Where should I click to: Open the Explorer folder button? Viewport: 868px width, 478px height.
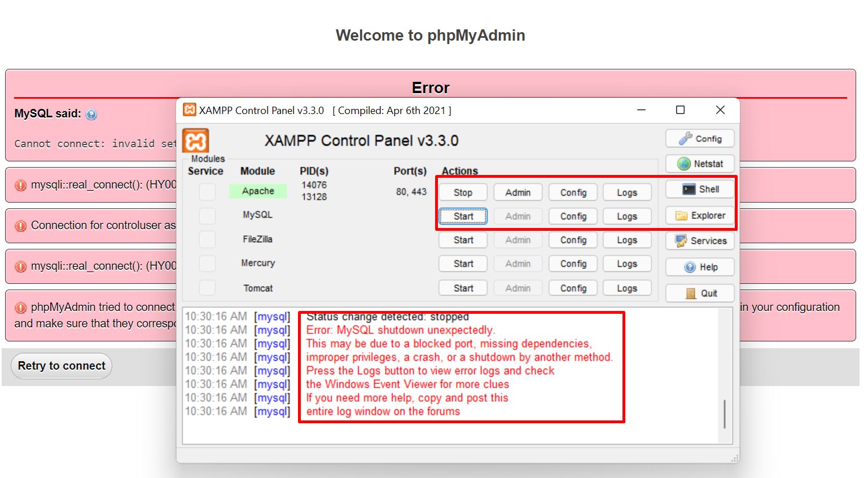pos(700,216)
